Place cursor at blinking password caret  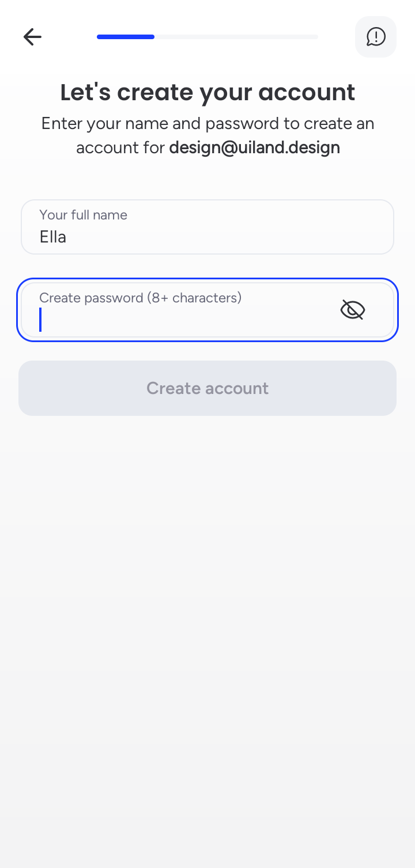pos(40,320)
